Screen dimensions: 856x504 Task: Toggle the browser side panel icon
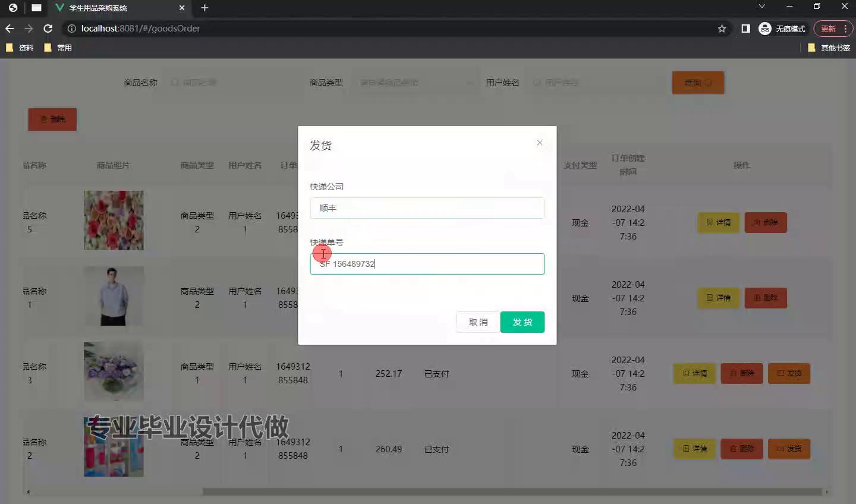(745, 29)
